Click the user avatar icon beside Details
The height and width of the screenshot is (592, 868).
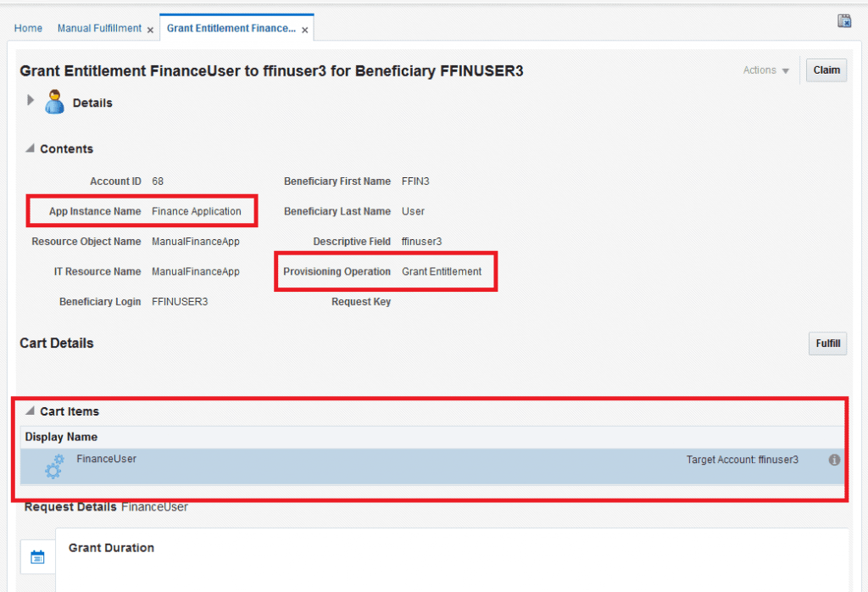tap(55, 102)
